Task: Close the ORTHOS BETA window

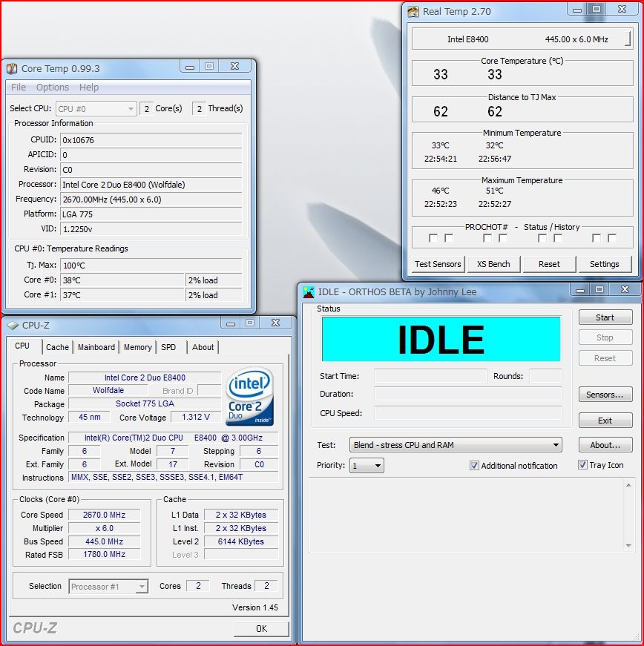Action: pos(625,289)
